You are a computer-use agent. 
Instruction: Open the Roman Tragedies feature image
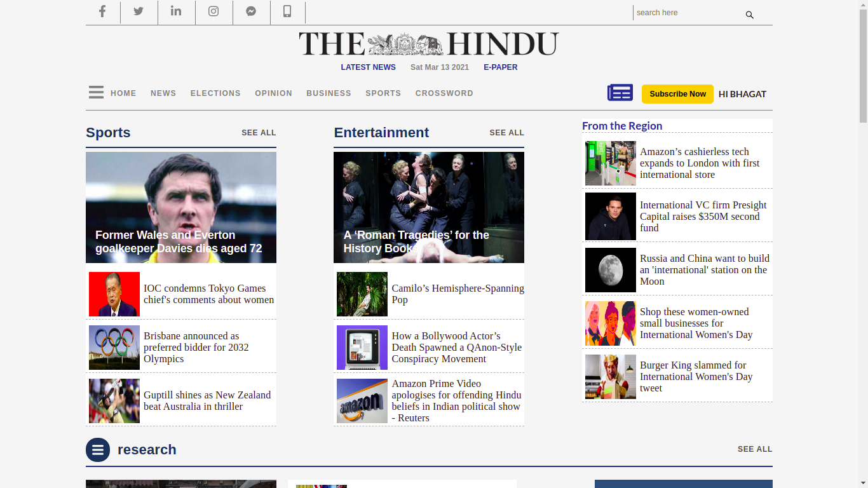pos(429,207)
